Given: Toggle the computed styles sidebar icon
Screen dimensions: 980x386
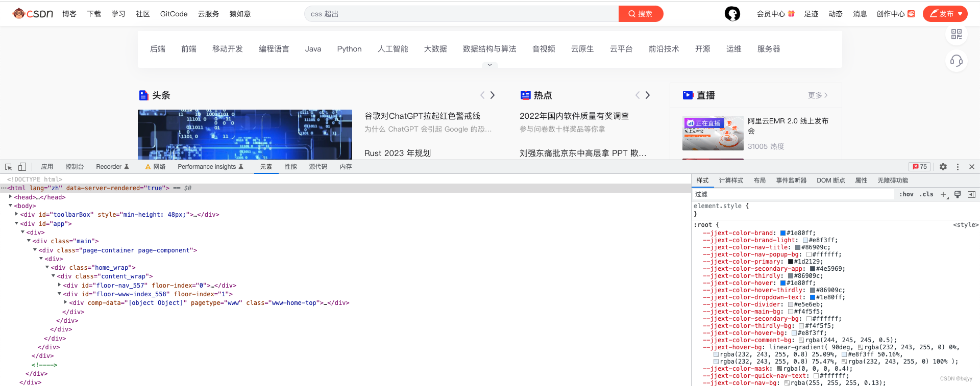Looking at the screenshot, I should pos(971,194).
